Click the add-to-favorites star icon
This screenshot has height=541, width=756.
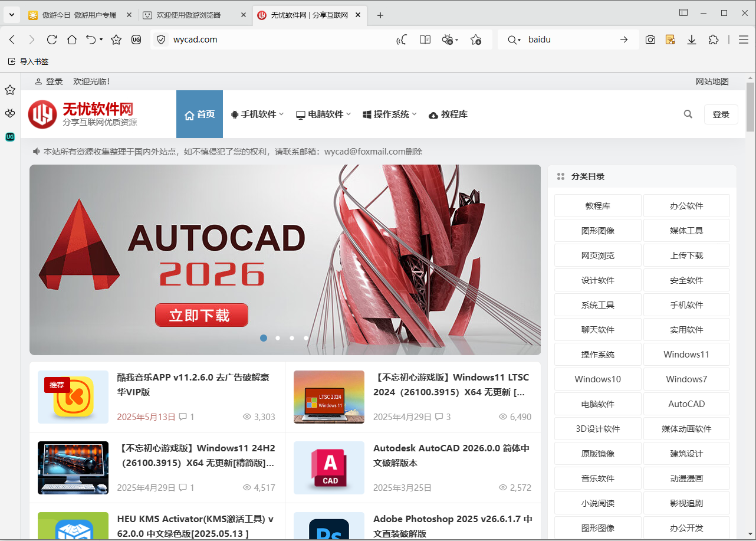tap(476, 40)
